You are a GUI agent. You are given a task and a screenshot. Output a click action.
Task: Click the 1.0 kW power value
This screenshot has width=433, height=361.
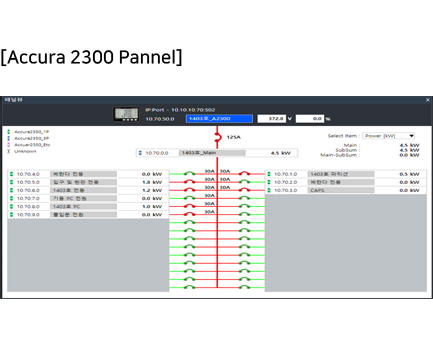tap(152, 207)
